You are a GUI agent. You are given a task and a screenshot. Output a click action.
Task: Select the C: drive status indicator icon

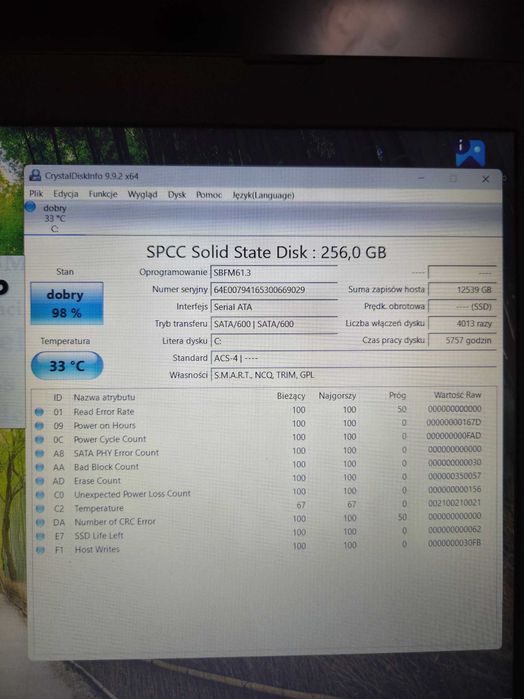click(30, 207)
